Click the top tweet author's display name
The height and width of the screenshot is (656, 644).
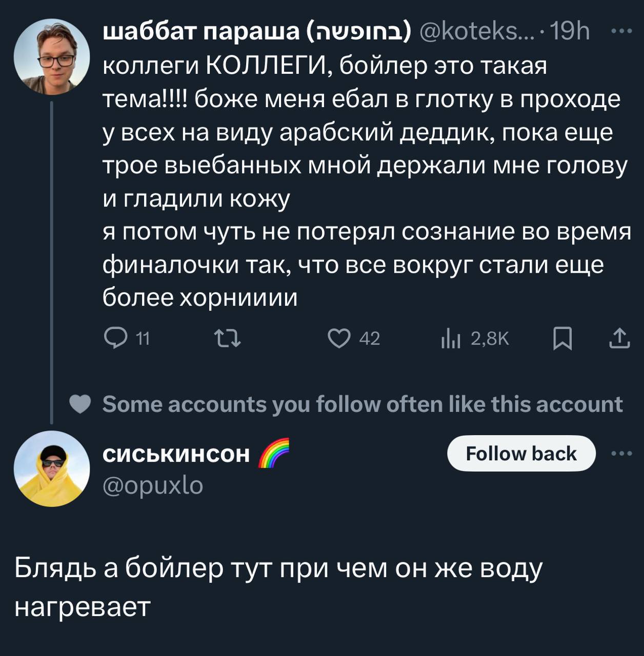(x=256, y=32)
